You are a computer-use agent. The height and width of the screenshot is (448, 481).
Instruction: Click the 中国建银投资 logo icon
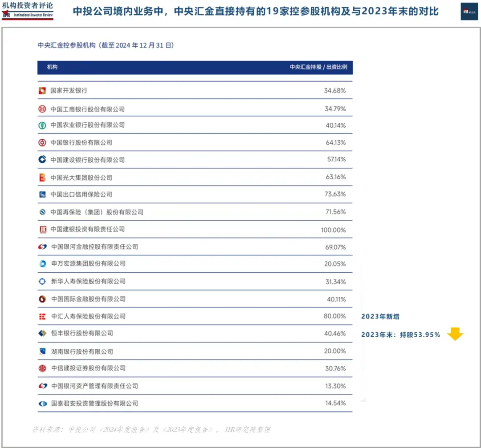pyautogui.click(x=43, y=230)
